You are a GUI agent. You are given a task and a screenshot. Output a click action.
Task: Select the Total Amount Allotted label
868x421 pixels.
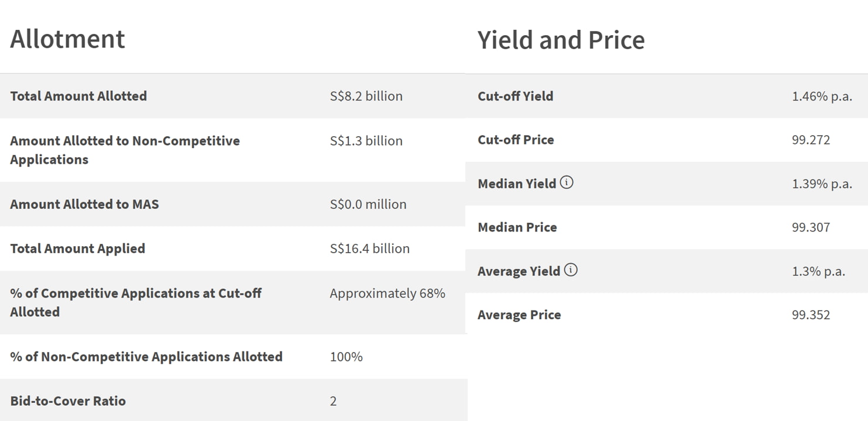[78, 96]
